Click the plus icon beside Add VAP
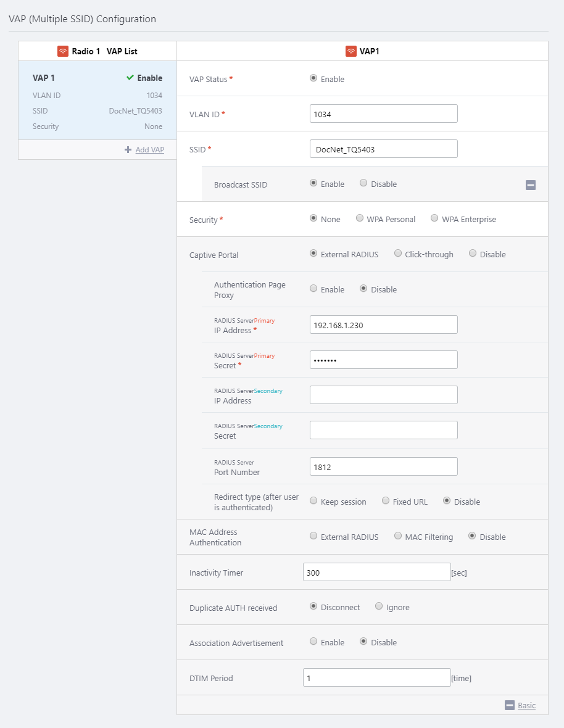This screenshot has height=728, width=564. 128,149
